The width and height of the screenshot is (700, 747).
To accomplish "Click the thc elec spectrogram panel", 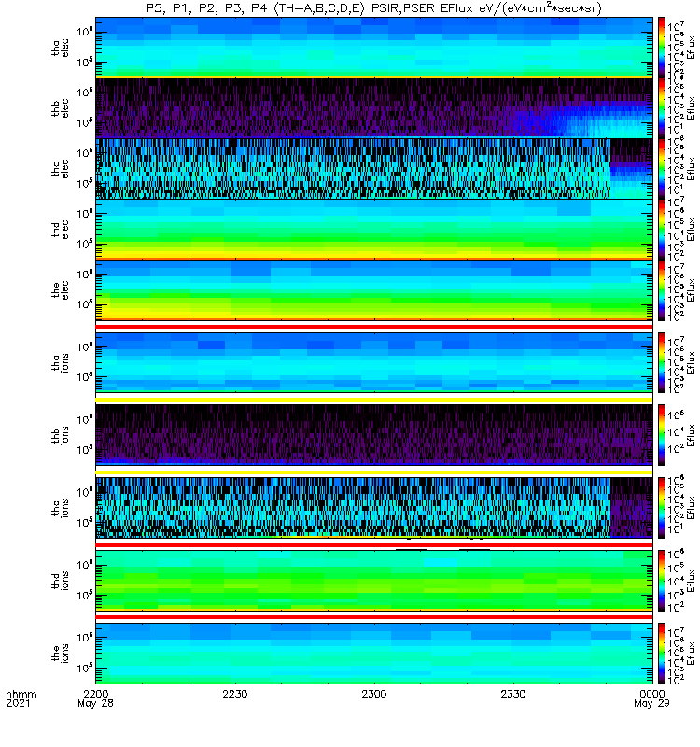I will [x=374, y=169].
